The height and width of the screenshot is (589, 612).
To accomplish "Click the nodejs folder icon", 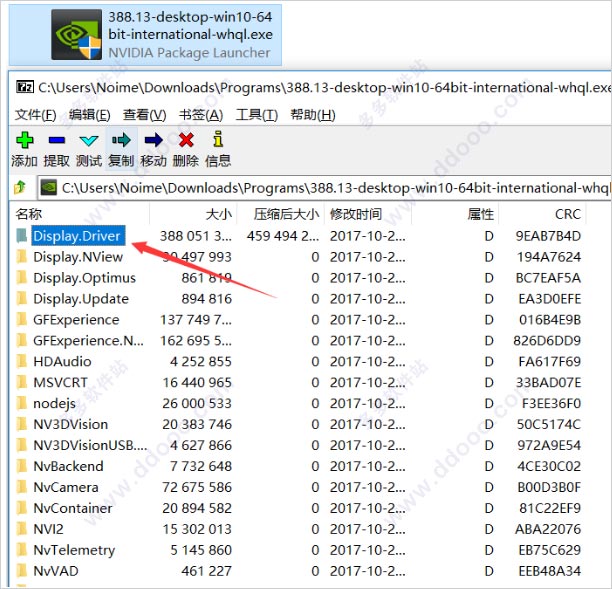I will click(x=22, y=404).
